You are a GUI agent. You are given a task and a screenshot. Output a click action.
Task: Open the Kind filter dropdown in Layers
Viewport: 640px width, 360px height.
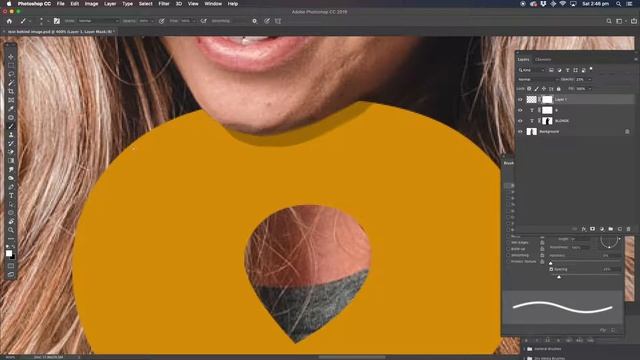click(532, 70)
